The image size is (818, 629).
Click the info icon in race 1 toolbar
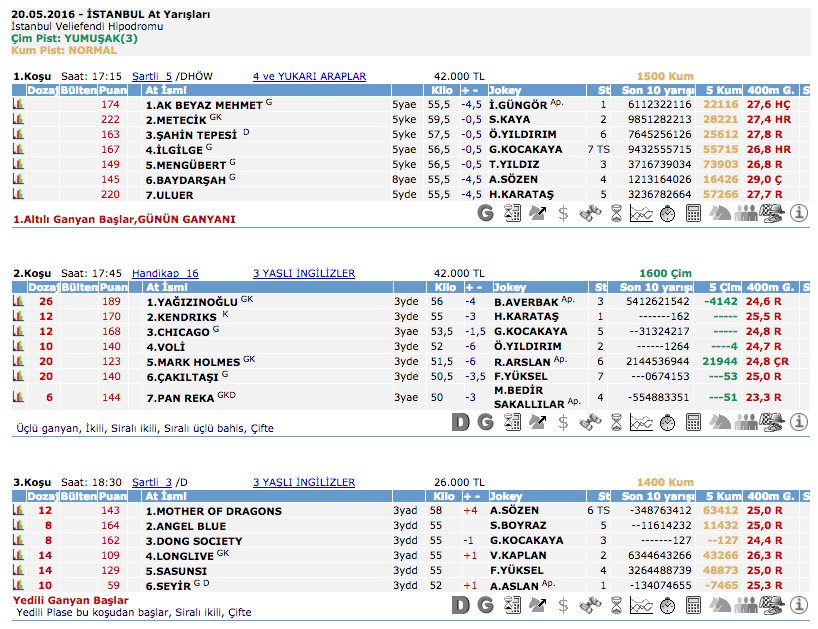pos(799,212)
